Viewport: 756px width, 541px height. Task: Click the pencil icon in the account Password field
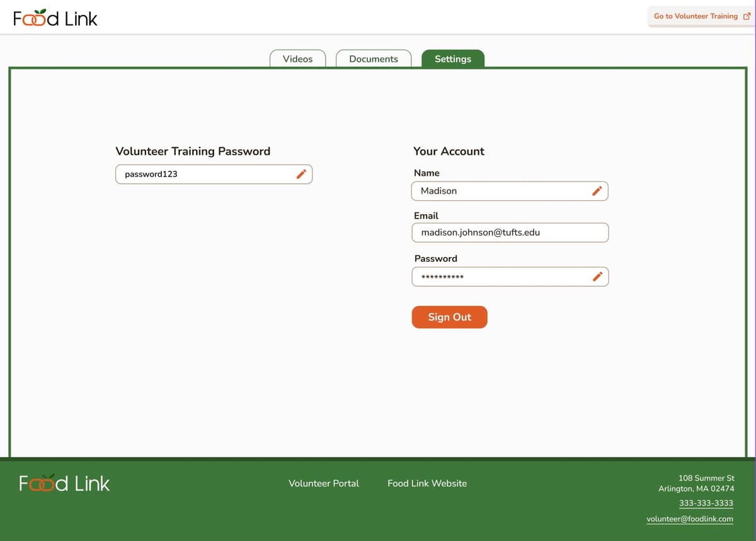[597, 276]
